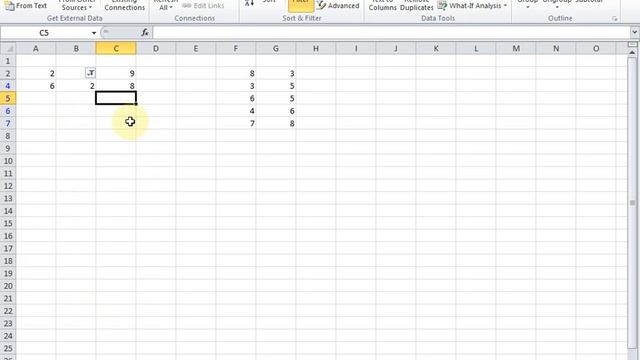Viewport: 640px width, 360px height.
Task: Select row 10 header
Action: tap(8, 161)
